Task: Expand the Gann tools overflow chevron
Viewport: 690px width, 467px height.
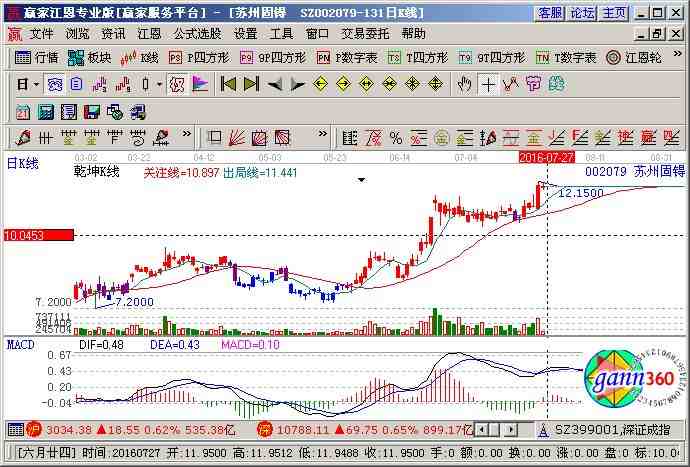Action: [323, 133]
